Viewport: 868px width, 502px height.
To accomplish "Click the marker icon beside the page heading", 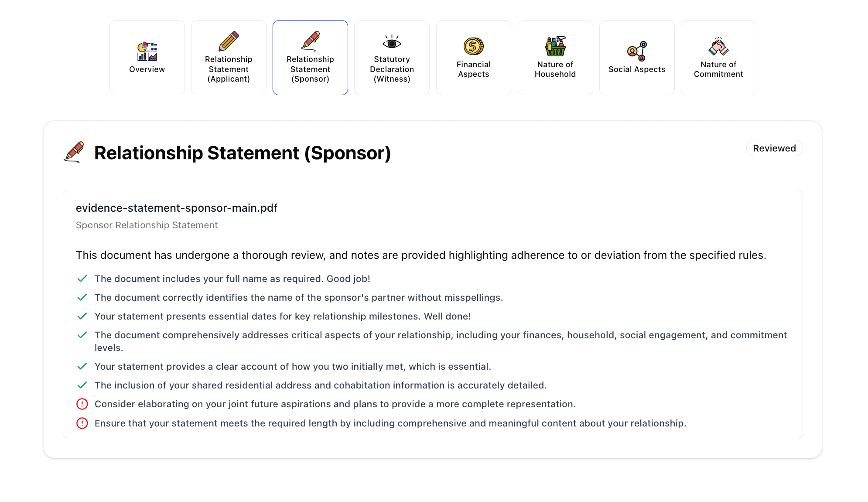I will 74,152.
